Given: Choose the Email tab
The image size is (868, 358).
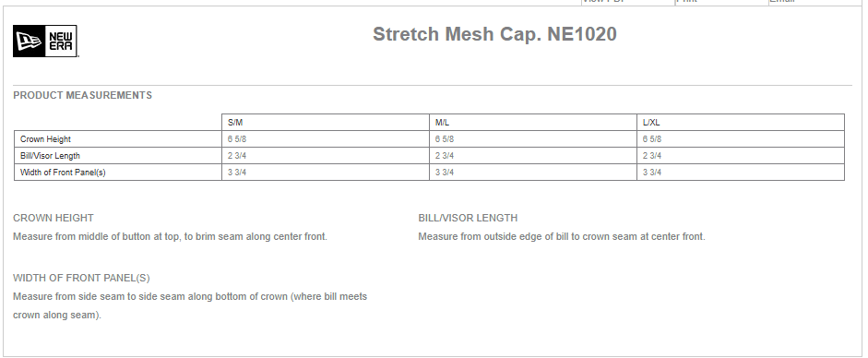Looking at the screenshot, I should tap(814, 2).
